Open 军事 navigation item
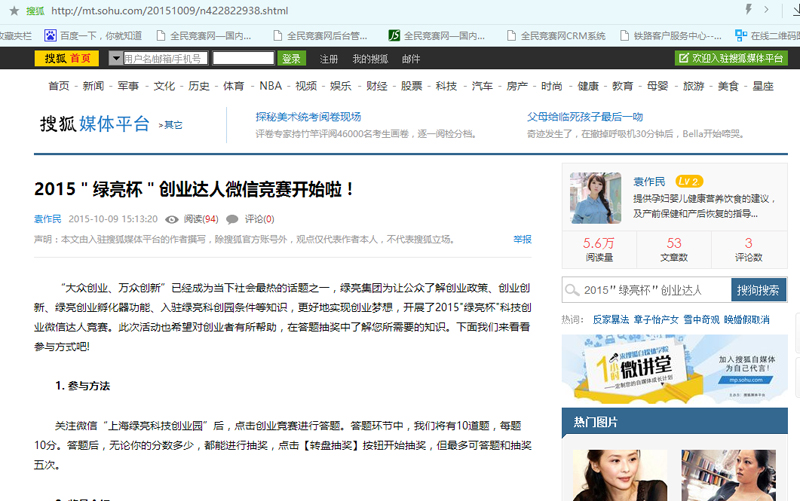Viewport: 800px width, 501px height. [128, 86]
